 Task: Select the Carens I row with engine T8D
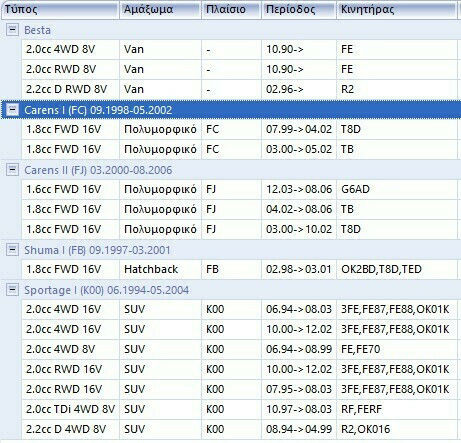(x=239, y=129)
